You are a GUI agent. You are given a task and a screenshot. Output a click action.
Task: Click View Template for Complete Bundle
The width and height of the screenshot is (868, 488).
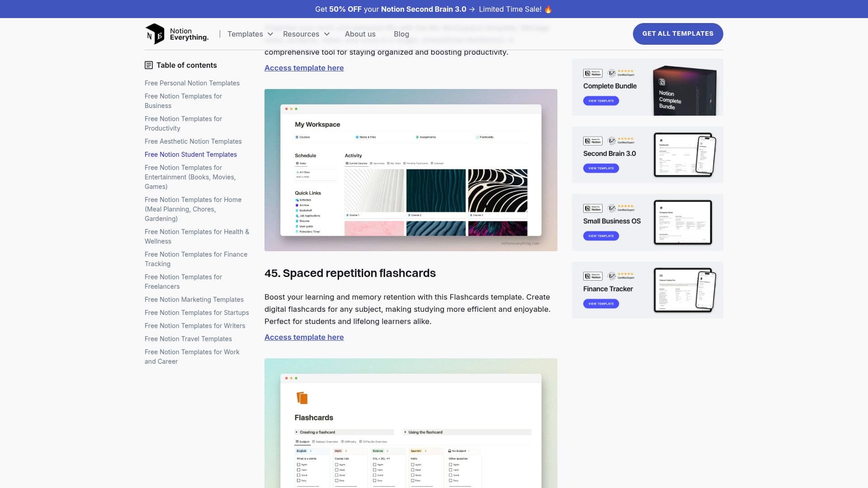(601, 101)
